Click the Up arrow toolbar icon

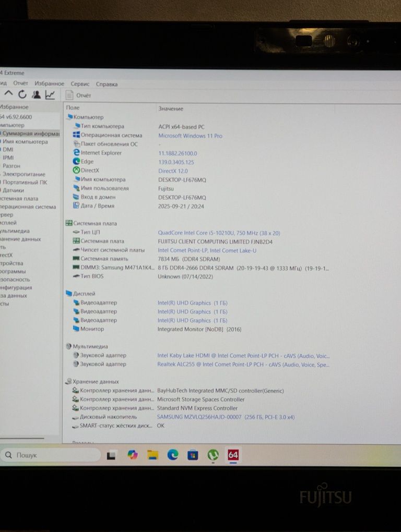tap(8, 94)
